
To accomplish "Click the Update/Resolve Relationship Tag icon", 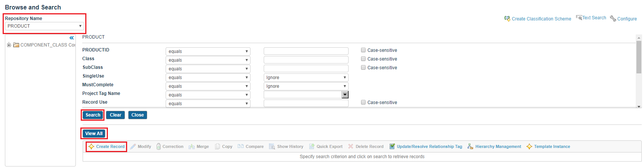I will (392, 147).
